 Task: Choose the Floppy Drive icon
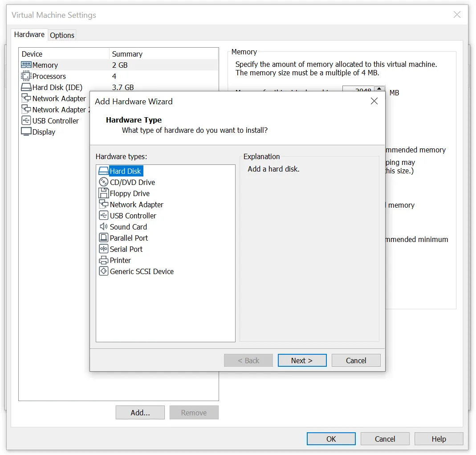pos(103,193)
